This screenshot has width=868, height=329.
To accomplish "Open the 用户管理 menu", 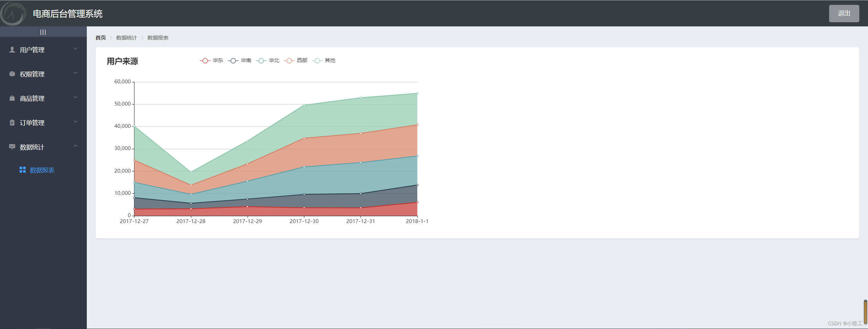I will click(43, 50).
